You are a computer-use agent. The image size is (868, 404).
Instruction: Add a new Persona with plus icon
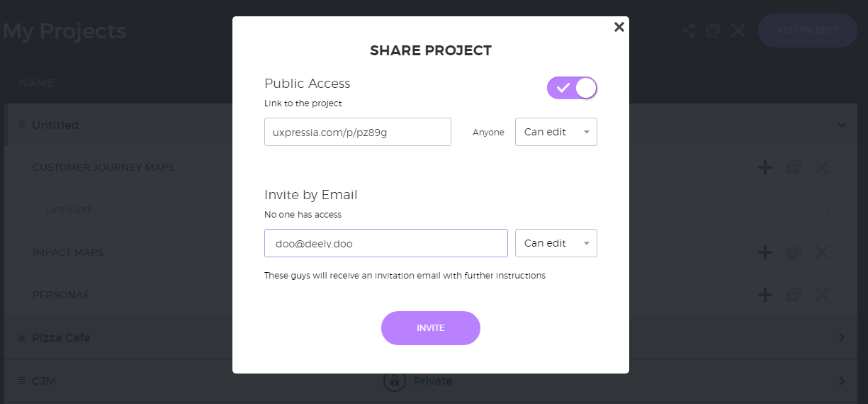(x=765, y=295)
